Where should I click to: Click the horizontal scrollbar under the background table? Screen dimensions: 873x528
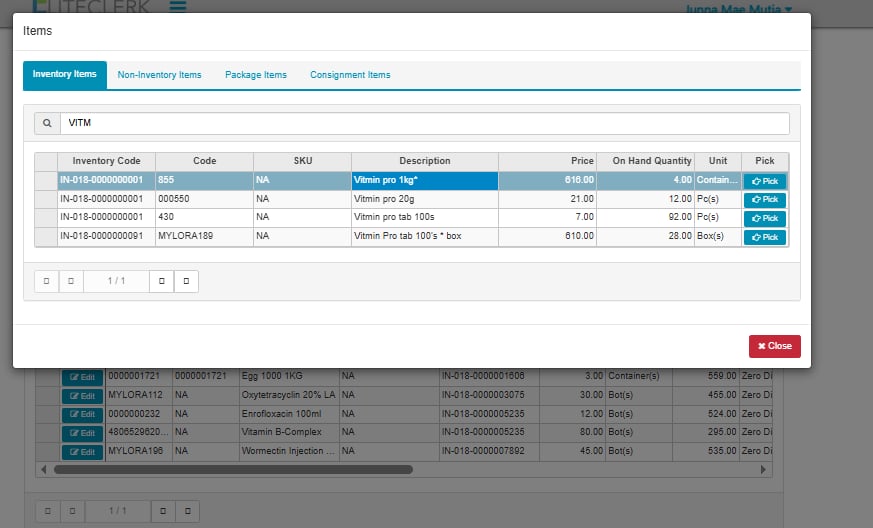(232, 469)
